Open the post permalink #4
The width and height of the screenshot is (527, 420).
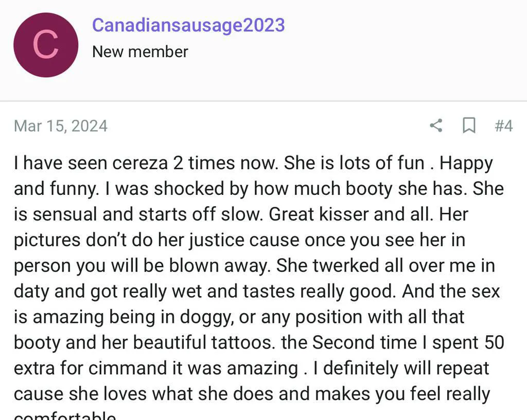503,126
